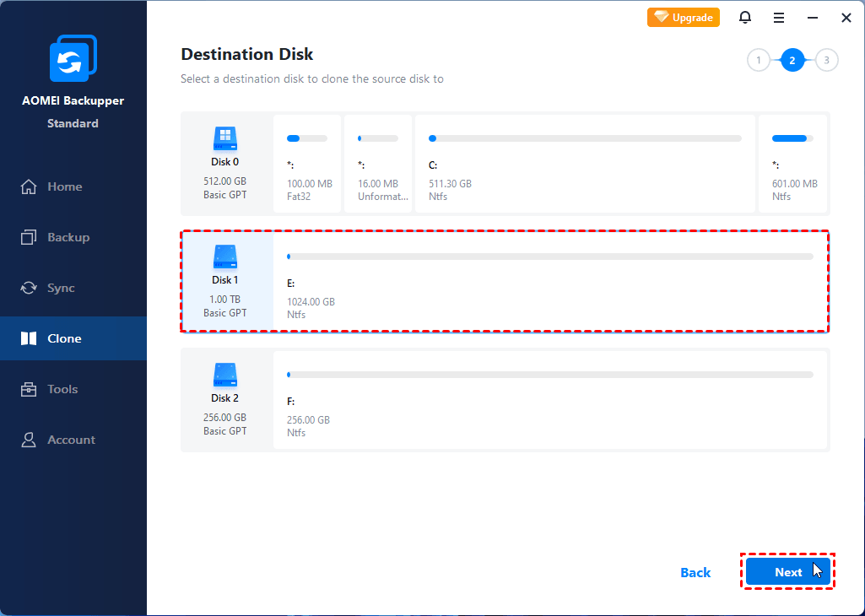The height and width of the screenshot is (616, 865).
Task: Open the Clone sidebar item
Action: click(x=64, y=338)
